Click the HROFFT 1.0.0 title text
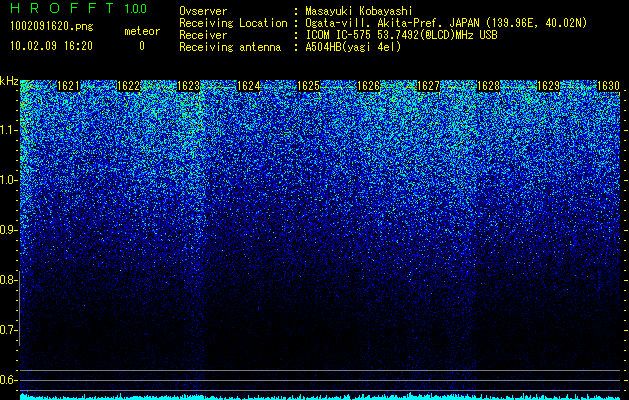629x400 pixels. [78, 8]
